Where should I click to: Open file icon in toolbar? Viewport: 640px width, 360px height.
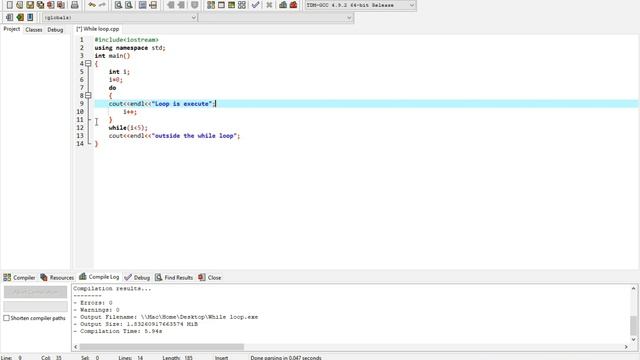[20, 5]
